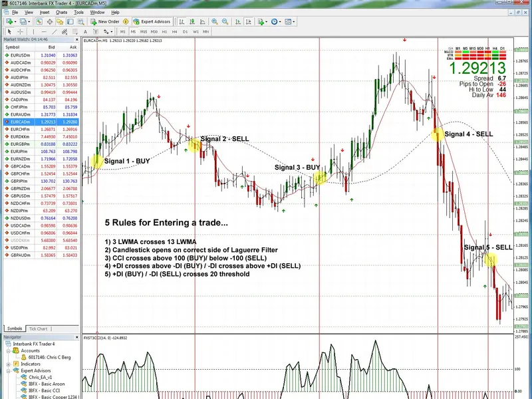532x399 pixels.
Task: Click the New Order button
Action: (105, 22)
